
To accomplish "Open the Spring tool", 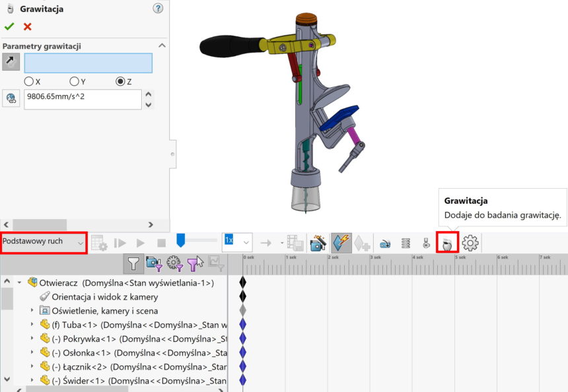I will tap(405, 242).
